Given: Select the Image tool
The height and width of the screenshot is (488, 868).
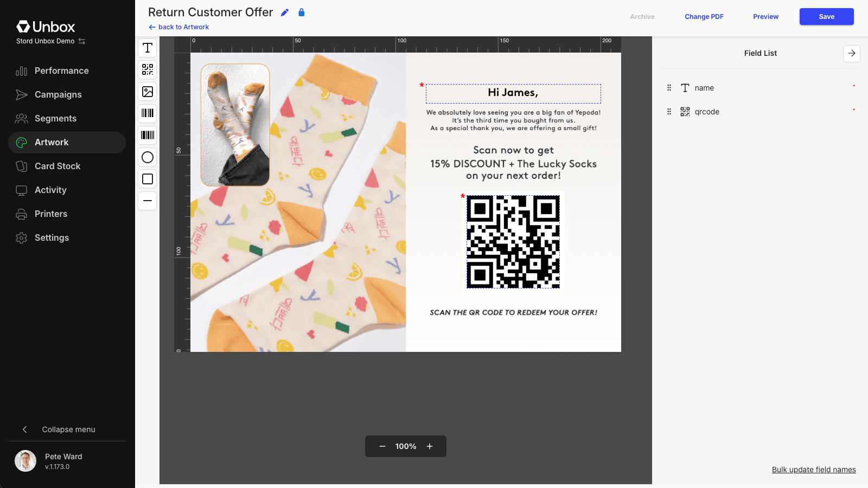Looking at the screenshot, I should coord(148,92).
